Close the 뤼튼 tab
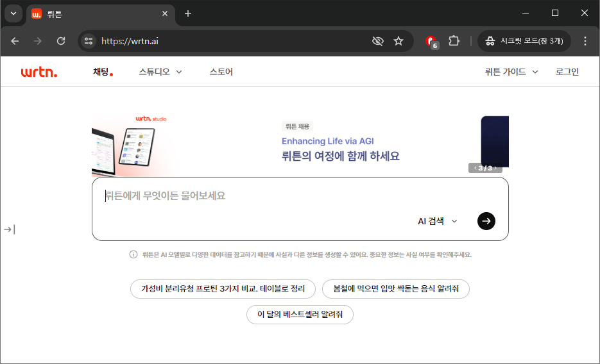 click(x=165, y=13)
